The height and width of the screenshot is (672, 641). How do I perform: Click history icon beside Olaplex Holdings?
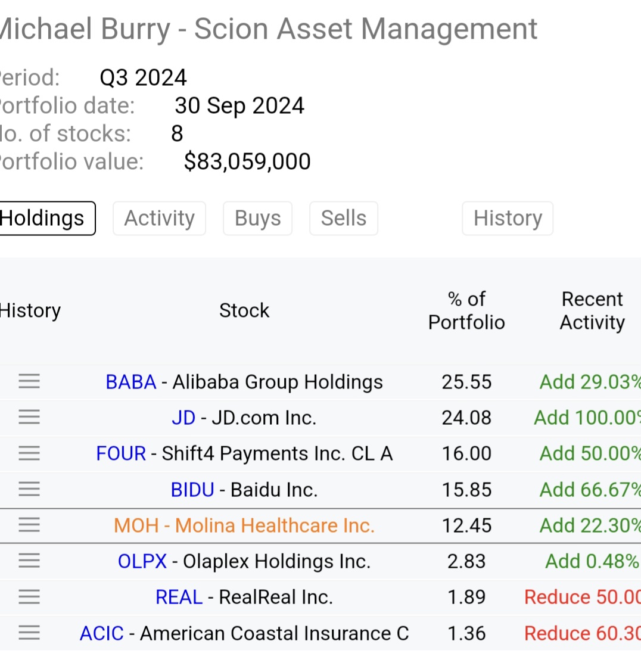click(29, 561)
